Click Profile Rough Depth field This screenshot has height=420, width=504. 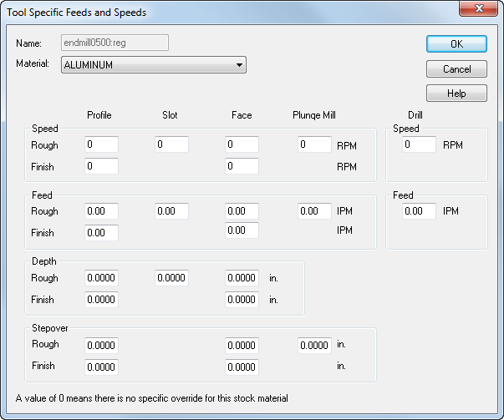pos(101,279)
